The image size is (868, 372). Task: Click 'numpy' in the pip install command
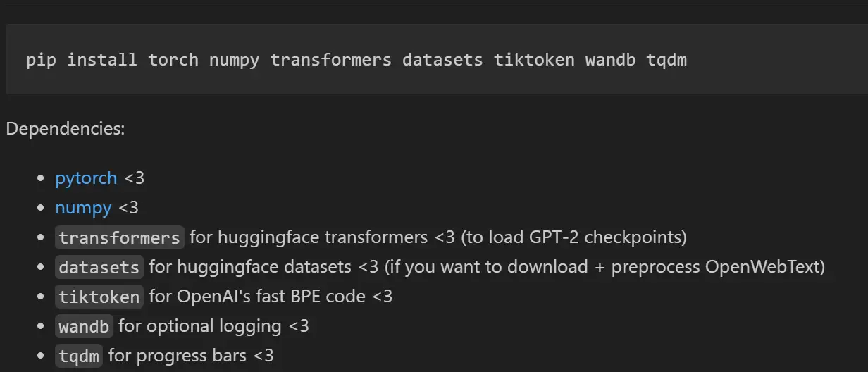click(235, 60)
